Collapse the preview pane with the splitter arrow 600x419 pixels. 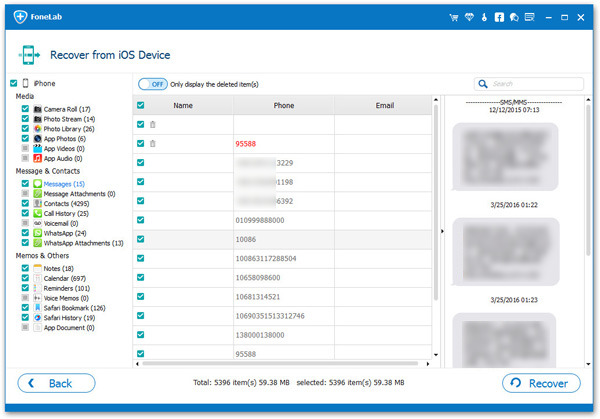442,231
